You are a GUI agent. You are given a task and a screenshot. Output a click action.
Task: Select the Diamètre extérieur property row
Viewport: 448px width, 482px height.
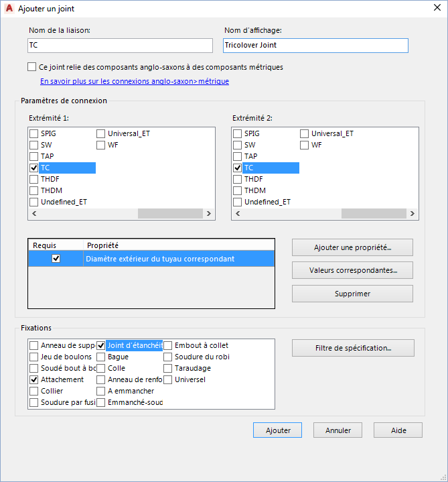[178, 259]
